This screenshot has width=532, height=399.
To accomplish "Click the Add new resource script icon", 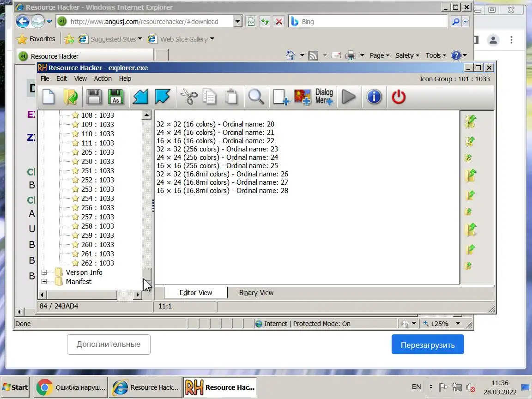I will [281, 97].
